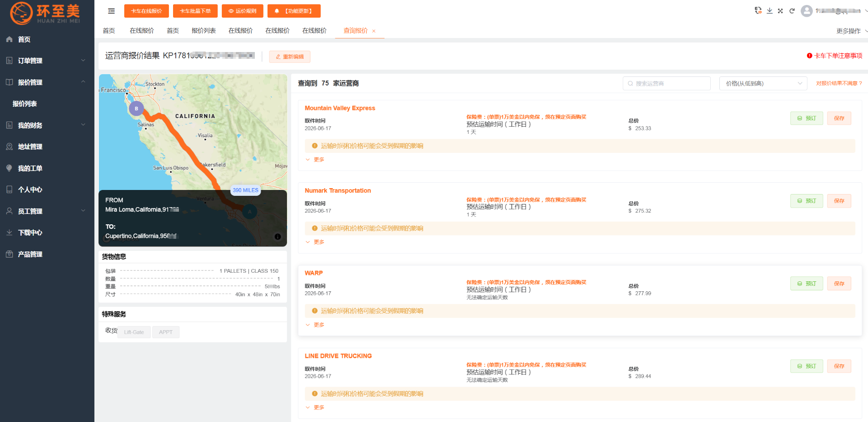Open 卡车下单注意事项 notice link

point(835,56)
